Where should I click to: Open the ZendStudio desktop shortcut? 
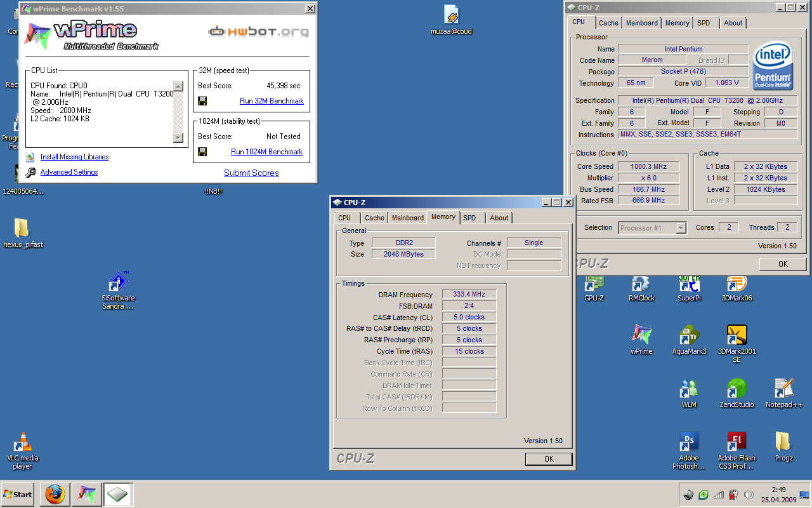(x=737, y=393)
